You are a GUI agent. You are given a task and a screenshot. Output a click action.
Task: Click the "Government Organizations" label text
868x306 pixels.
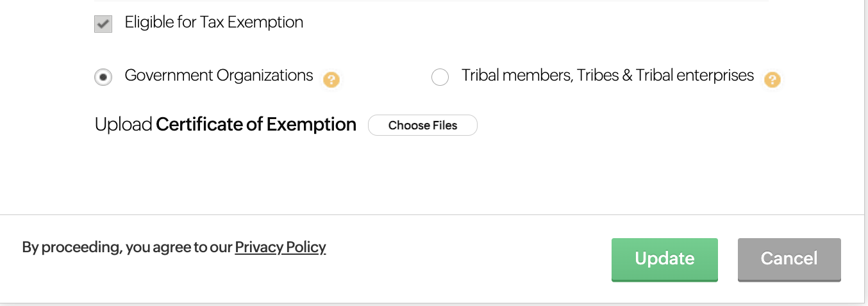click(219, 76)
